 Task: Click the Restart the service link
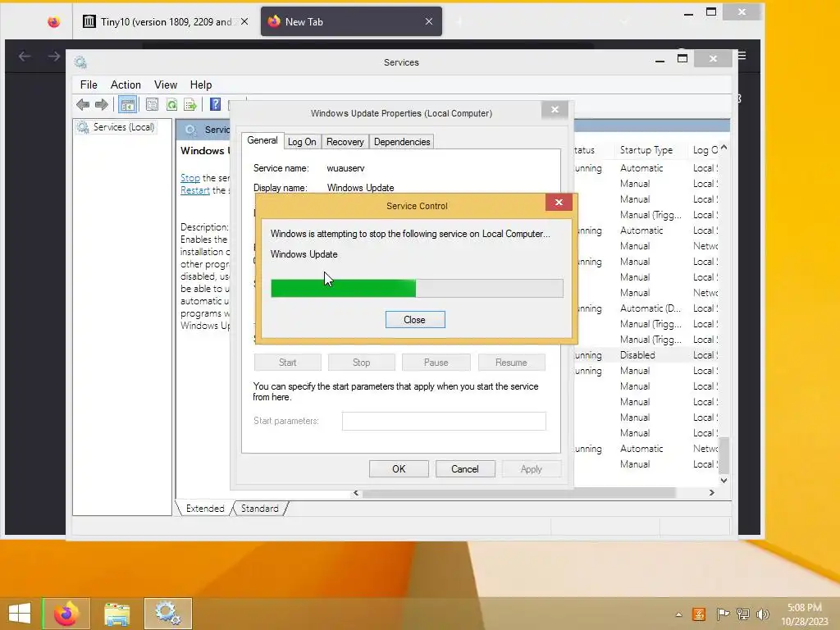pos(195,190)
